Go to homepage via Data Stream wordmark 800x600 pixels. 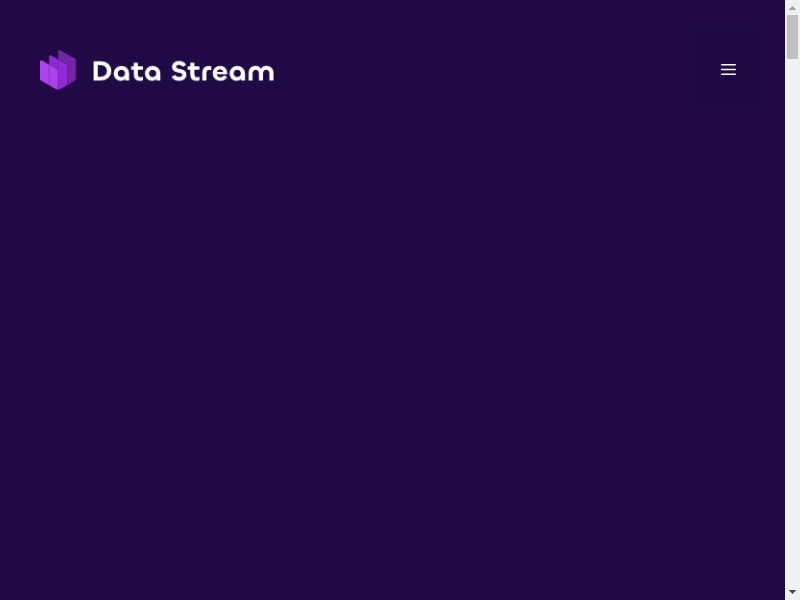(183, 71)
